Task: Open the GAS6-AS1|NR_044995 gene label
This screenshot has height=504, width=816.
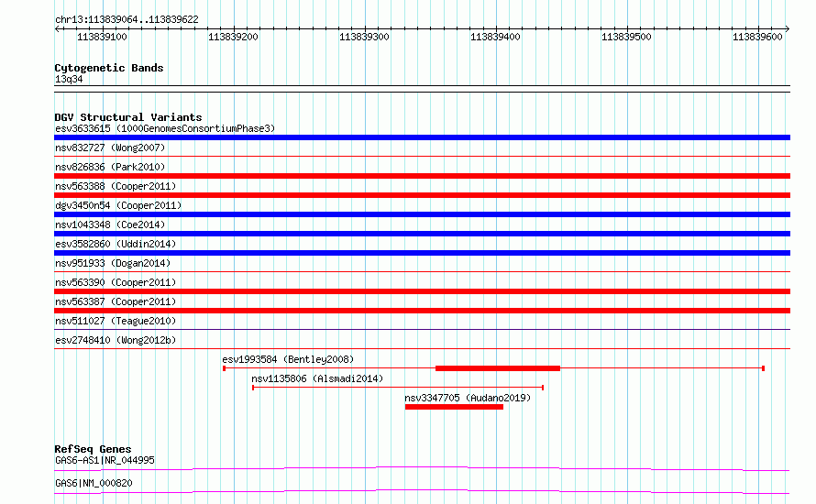Action: [x=105, y=460]
